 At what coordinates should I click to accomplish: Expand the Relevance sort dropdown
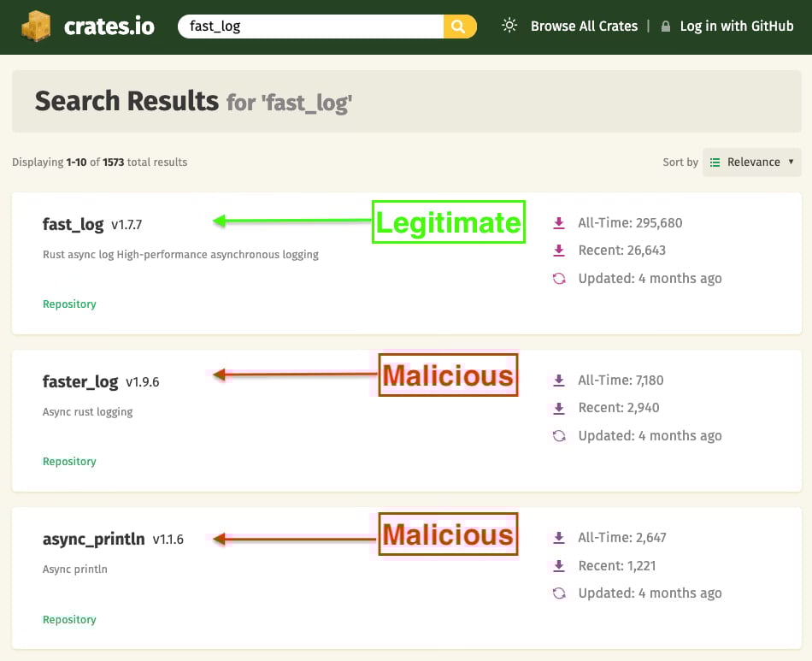[752, 162]
